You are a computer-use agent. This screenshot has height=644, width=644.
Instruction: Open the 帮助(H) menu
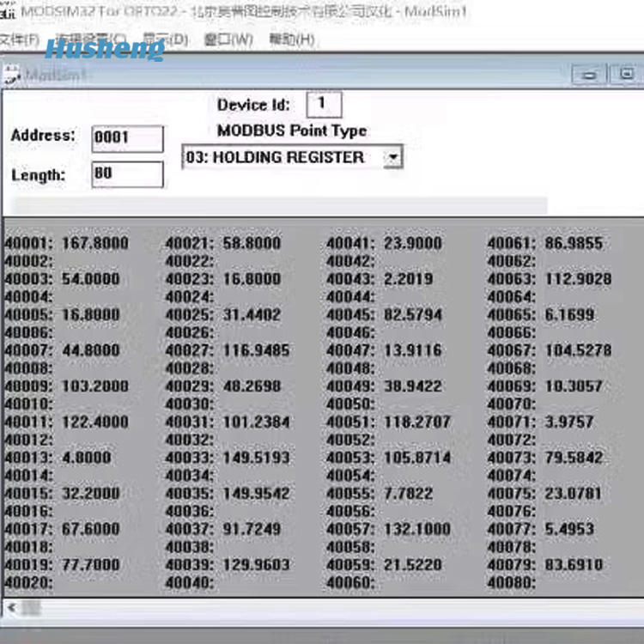click(x=292, y=39)
